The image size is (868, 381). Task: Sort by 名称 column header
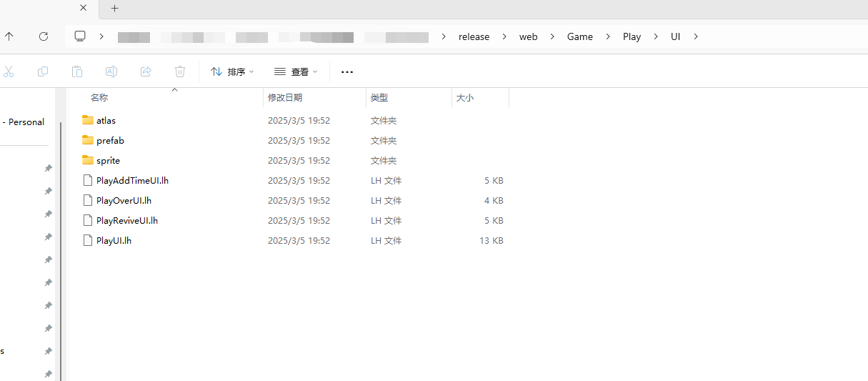pyautogui.click(x=99, y=97)
